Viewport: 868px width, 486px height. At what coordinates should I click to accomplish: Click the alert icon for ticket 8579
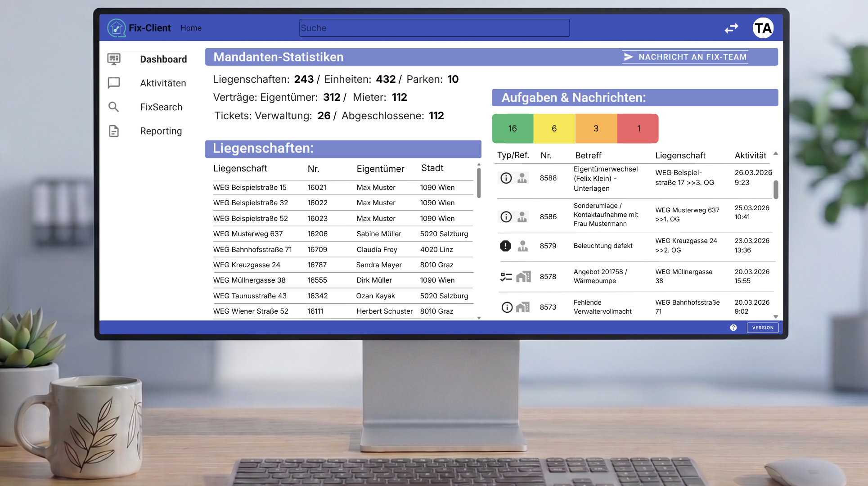[x=506, y=246]
